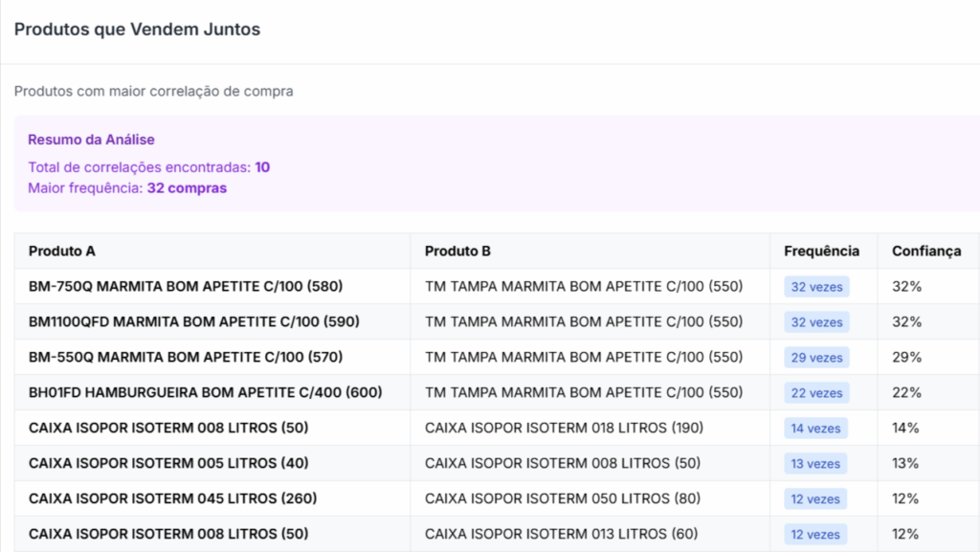Image resolution: width=980 pixels, height=552 pixels.
Task: Open the BM-550Q MARMITA BOM APETITE row
Action: 186,357
